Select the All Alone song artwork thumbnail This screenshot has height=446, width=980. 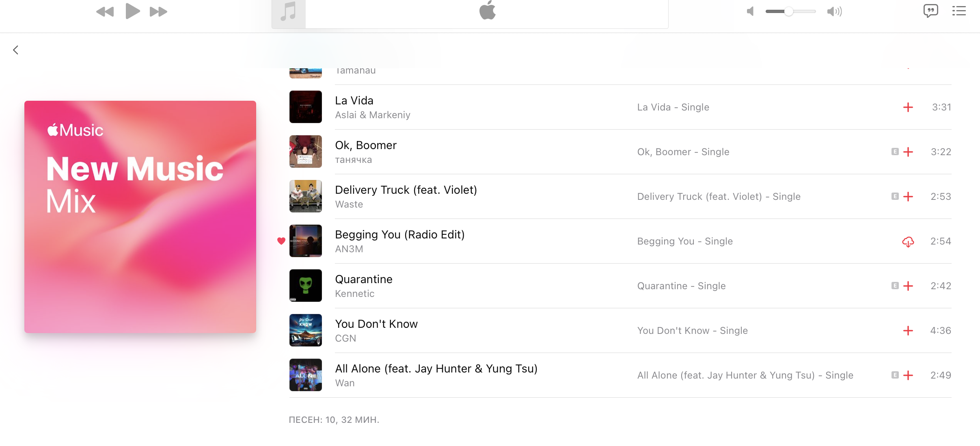306,375
